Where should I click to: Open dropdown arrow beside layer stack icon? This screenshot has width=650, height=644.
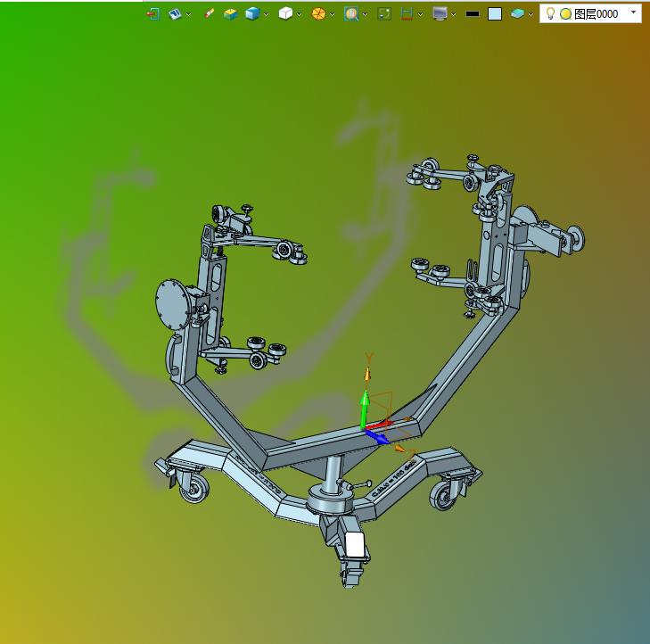[531, 14]
